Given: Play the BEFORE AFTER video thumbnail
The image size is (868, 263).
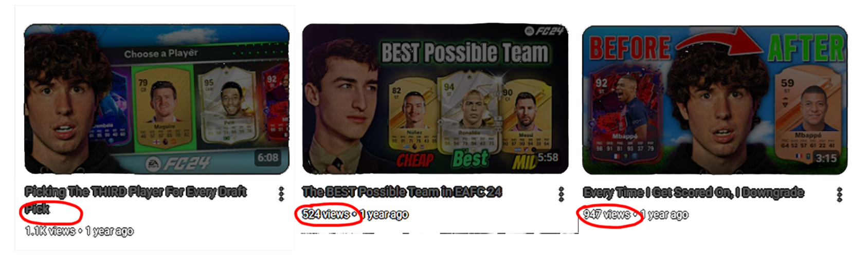Looking at the screenshot, I should click(x=715, y=100).
